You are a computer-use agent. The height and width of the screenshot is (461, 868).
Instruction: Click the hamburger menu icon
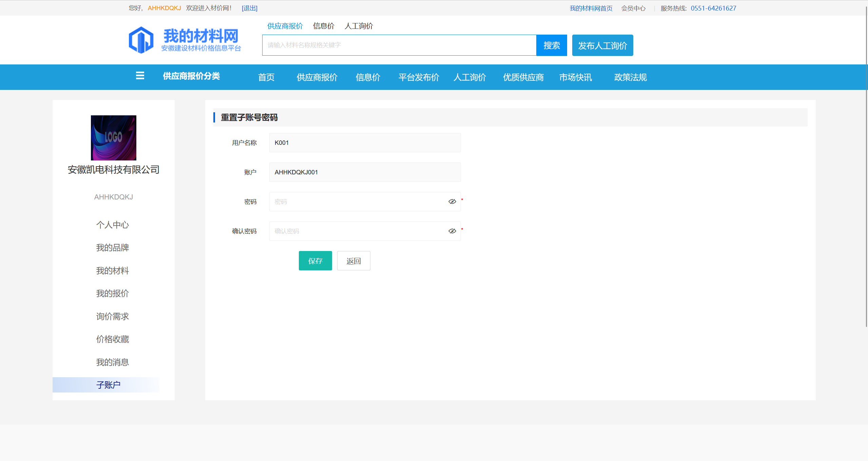(x=140, y=76)
